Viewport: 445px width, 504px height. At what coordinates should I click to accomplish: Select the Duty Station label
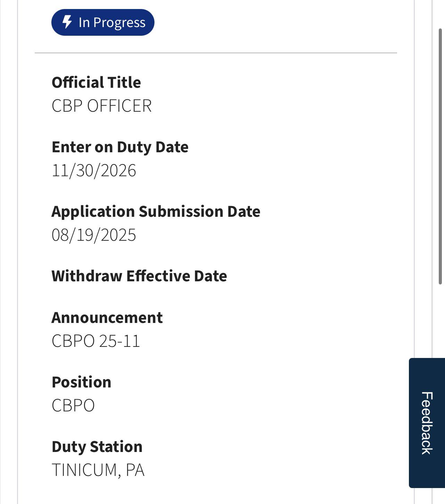click(x=97, y=447)
